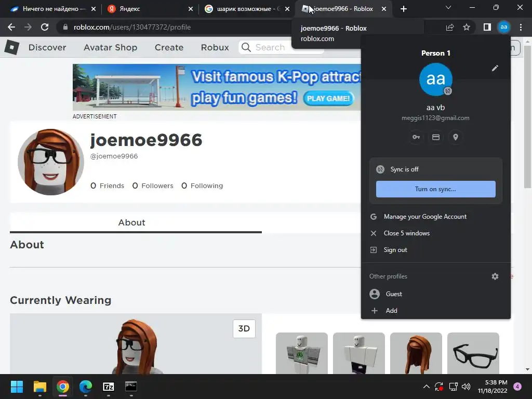532x399 pixels.
Task: Choose Close 5 windows
Action: point(436,233)
